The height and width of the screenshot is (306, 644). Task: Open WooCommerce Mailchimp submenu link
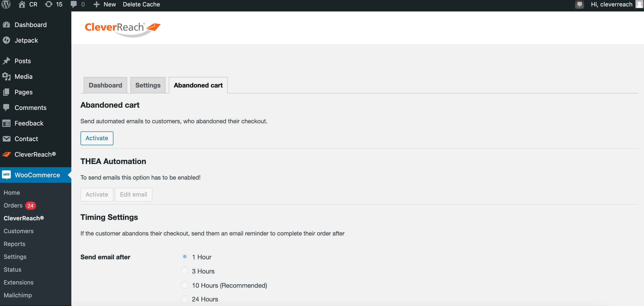[x=18, y=295]
